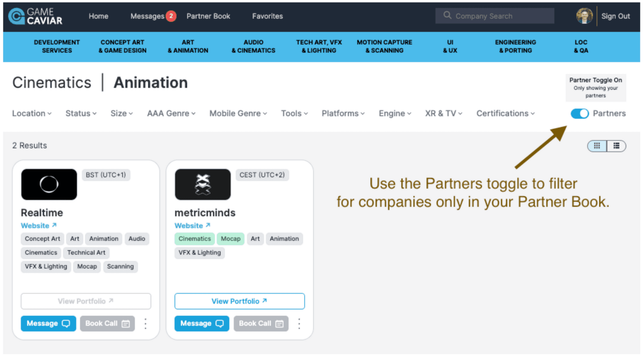The image size is (644, 360).
Task: Turn off the Partners toggle
Action: click(579, 113)
